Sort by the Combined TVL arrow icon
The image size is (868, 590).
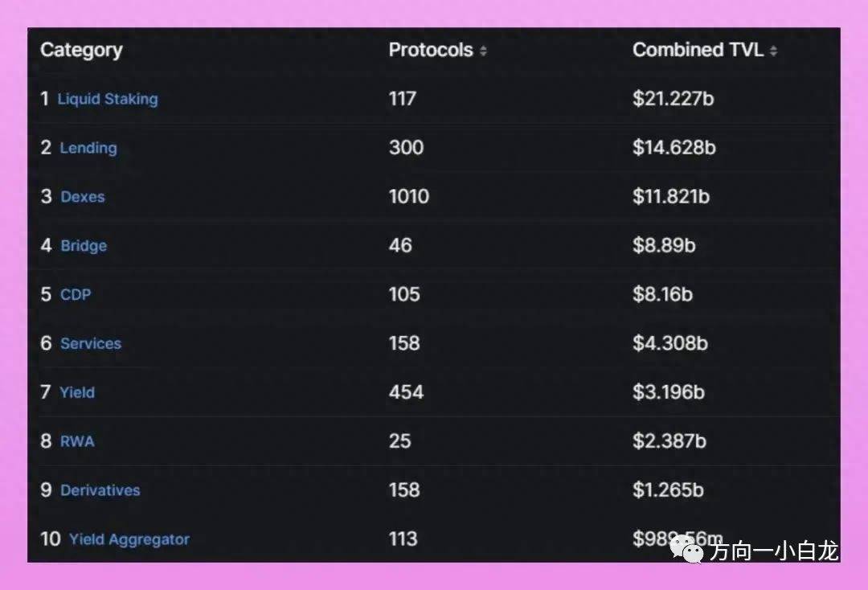[x=773, y=51]
